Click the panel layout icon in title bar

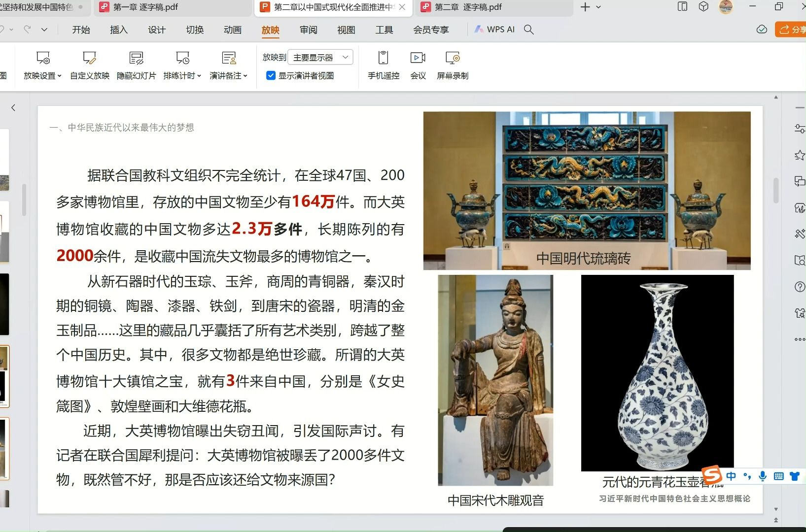pyautogui.click(x=683, y=7)
